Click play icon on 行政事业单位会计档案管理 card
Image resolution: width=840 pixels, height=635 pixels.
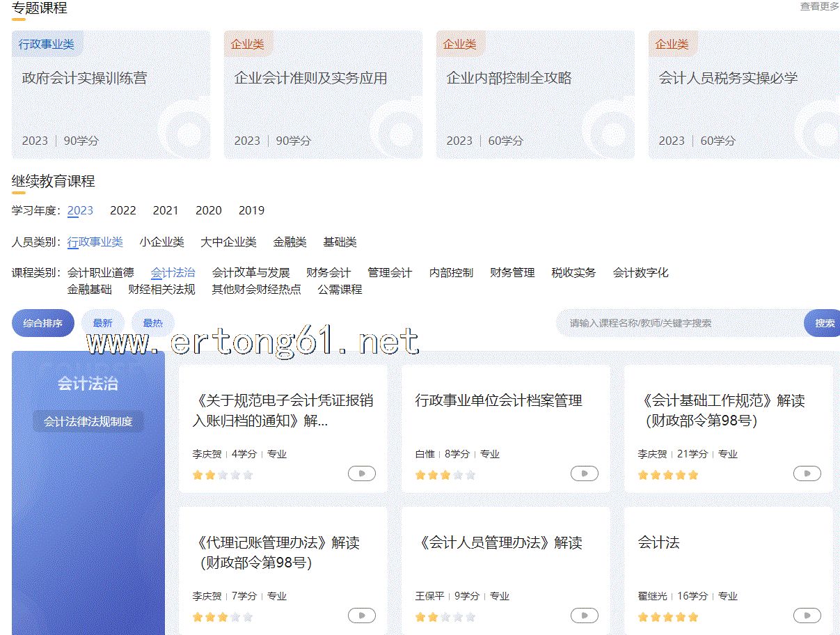pos(584,474)
